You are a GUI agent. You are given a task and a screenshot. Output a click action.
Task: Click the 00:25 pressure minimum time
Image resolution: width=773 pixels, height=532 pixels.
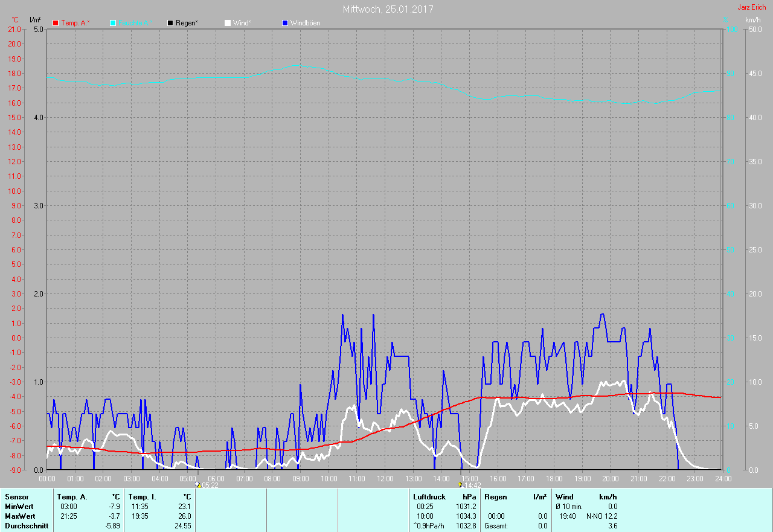coord(425,507)
